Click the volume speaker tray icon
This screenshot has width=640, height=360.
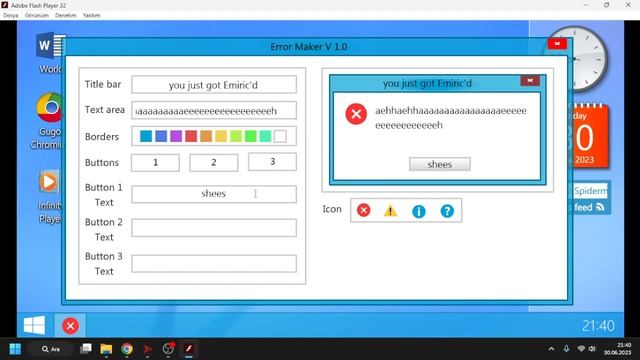click(592, 349)
